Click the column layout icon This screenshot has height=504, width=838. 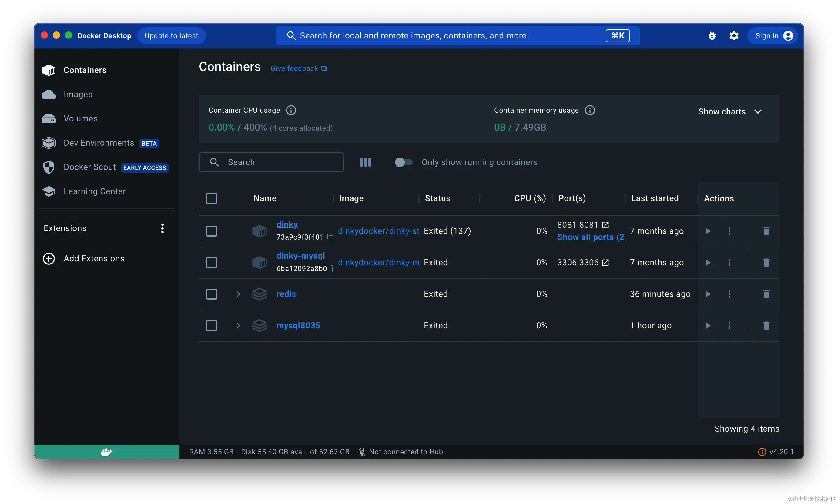365,162
